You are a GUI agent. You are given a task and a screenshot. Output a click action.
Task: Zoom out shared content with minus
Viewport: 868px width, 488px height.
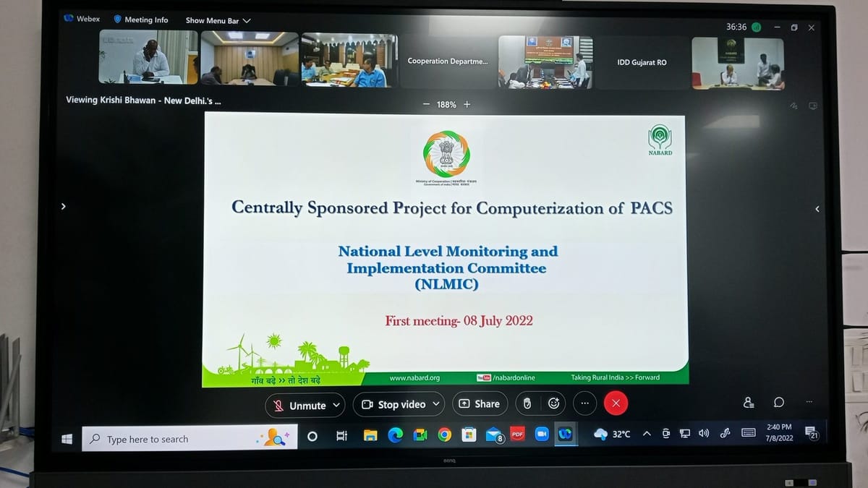pyautogui.click(x=427, y=104)
